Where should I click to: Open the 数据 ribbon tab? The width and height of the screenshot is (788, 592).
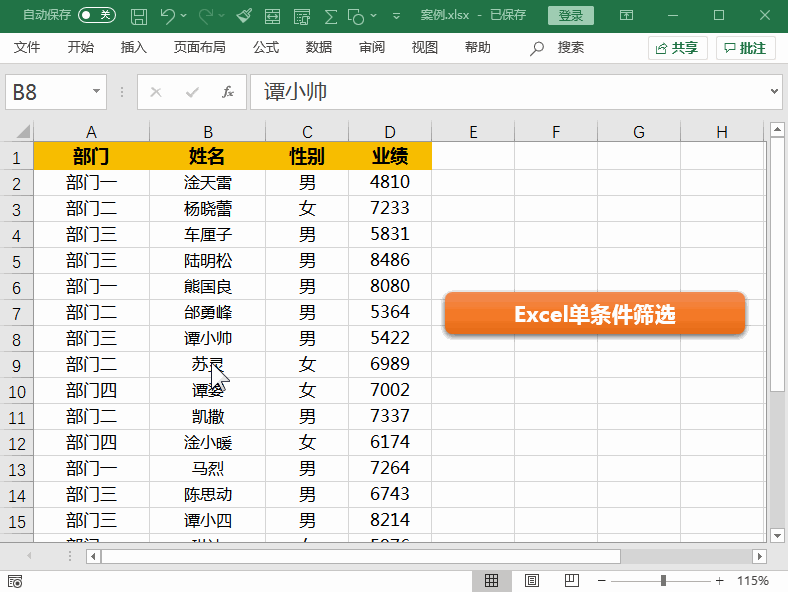click(x=319, y=48)
